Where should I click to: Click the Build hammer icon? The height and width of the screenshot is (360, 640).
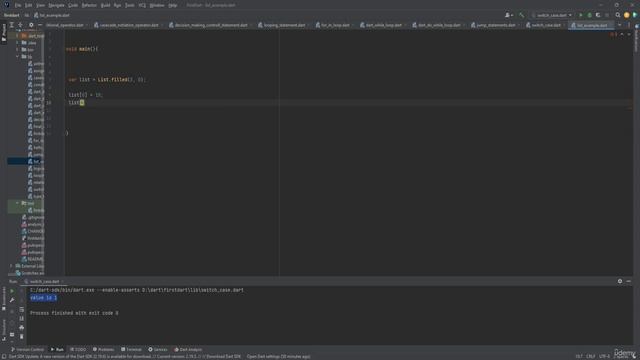(521, 15)
